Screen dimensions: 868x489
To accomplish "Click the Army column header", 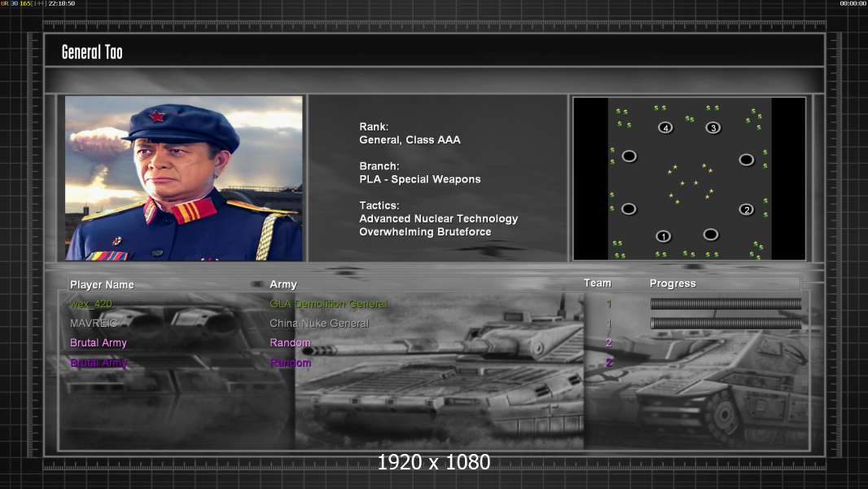I will 283,284.
